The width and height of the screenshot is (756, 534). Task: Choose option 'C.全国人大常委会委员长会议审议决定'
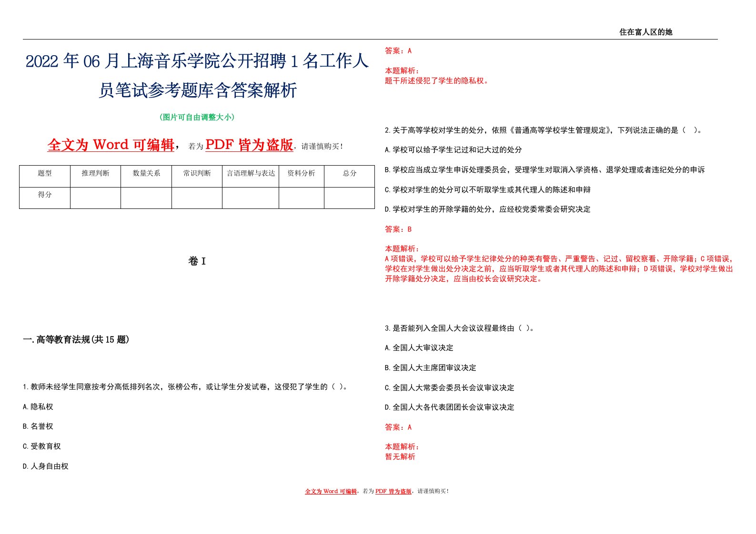point(450,388)
